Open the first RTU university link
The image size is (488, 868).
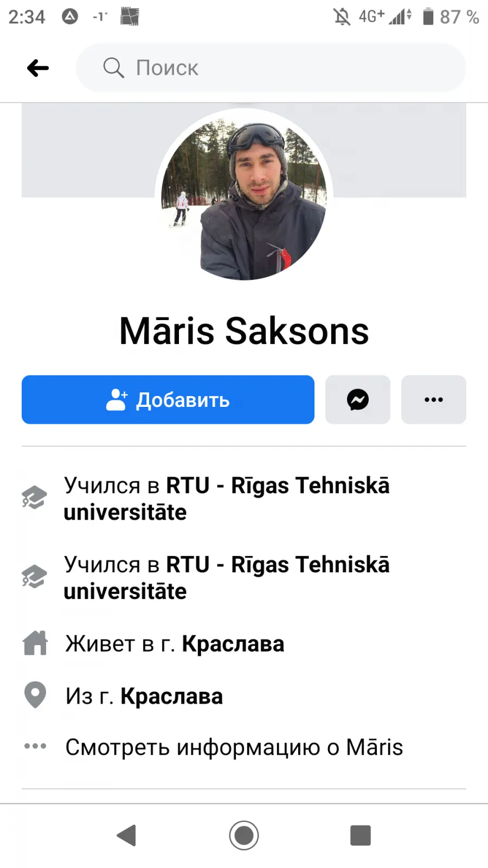click(x=227, y=499)
